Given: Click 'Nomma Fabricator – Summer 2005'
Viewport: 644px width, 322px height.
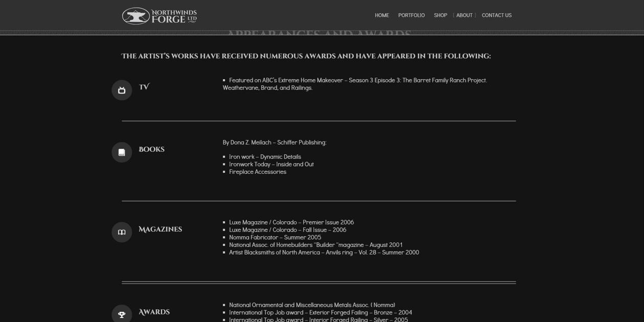Looking at the screenshot, I should coord(275,237).
